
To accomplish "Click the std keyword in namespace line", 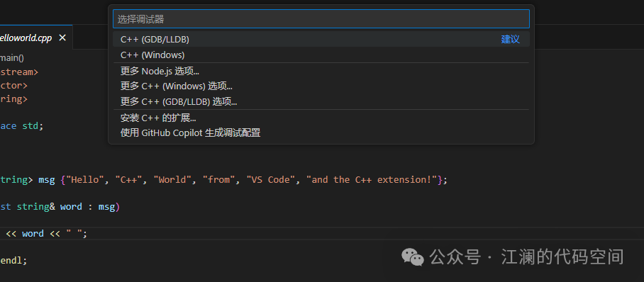I will coord(30,125).
